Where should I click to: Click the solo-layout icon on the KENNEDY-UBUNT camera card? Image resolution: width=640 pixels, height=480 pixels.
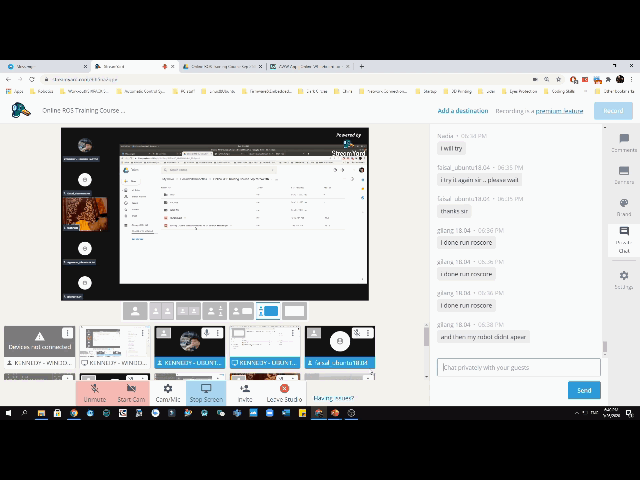click(163, 333)
